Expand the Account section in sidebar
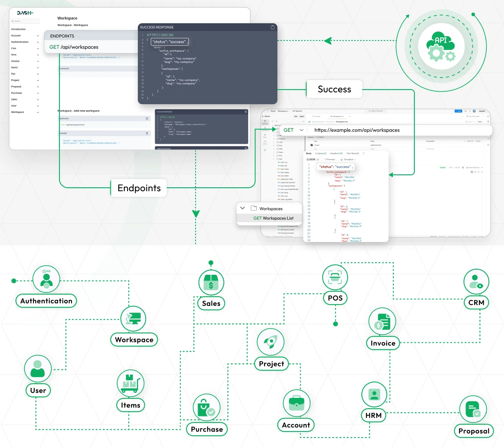This screenshot has height=447, width=504. 38,36
